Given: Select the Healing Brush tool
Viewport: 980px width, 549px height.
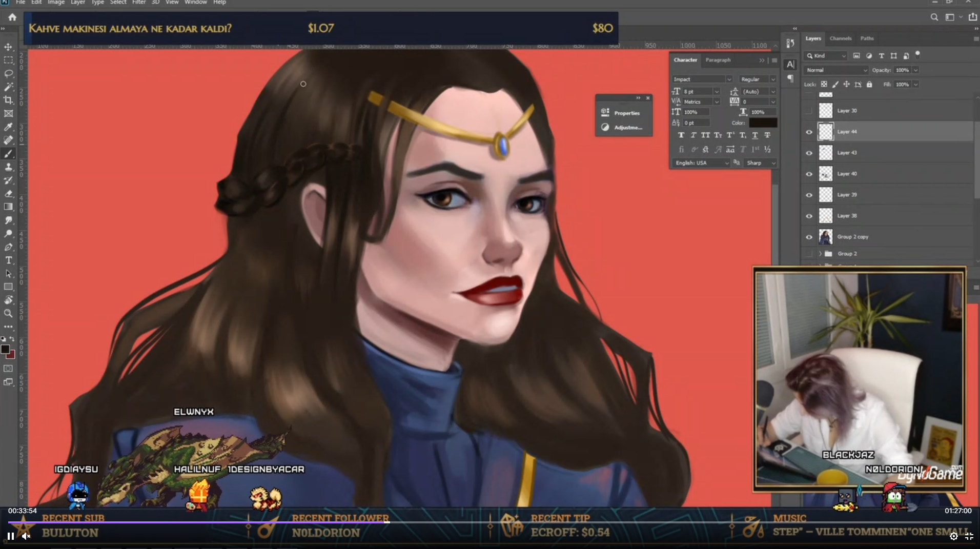Looking at the screenshot, I should (x=8, y=140).
